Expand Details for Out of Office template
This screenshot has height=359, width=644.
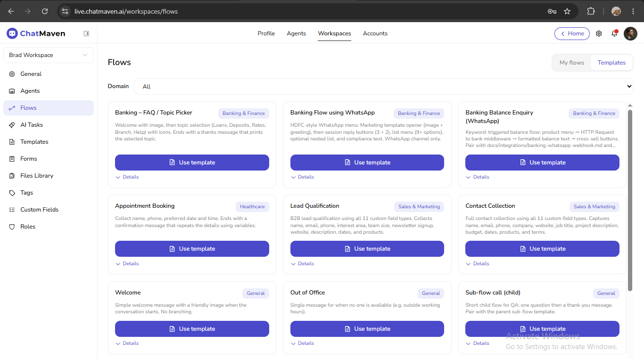302,343
